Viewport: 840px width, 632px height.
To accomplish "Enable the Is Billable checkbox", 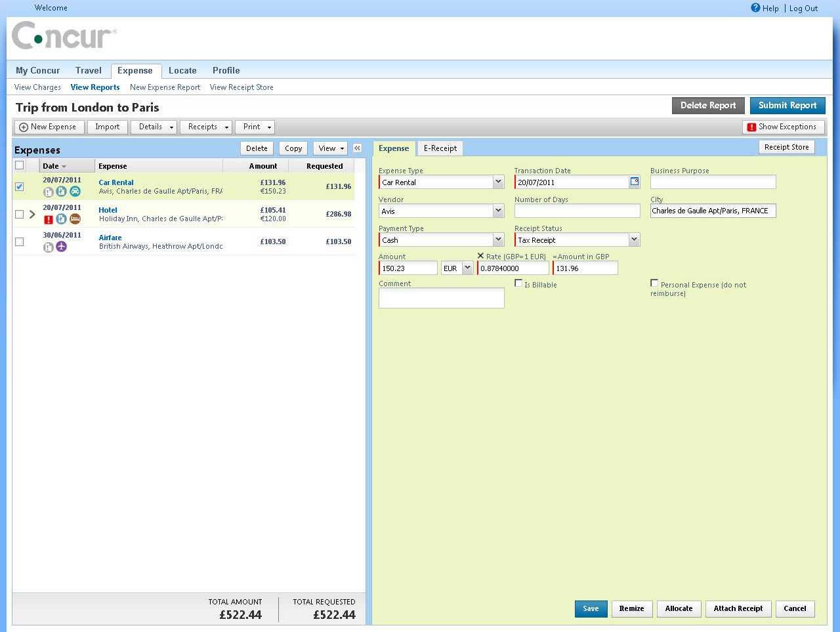I will coord(518,284).
